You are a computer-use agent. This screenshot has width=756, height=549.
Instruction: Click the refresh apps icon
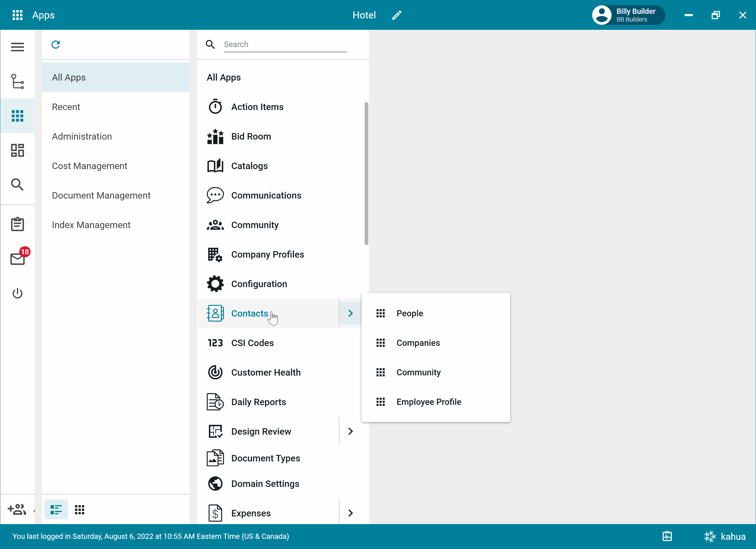[56, 44]
